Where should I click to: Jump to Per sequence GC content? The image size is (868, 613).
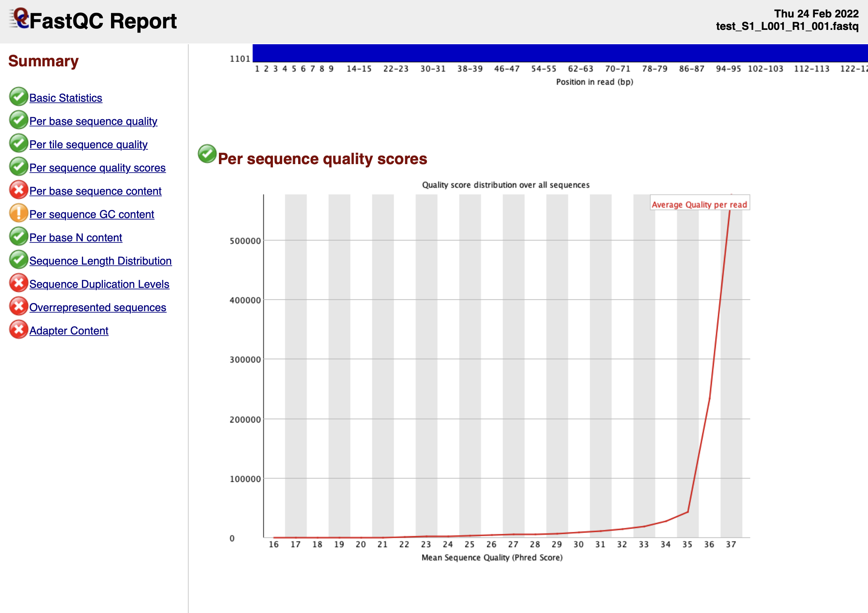point(92,215)
